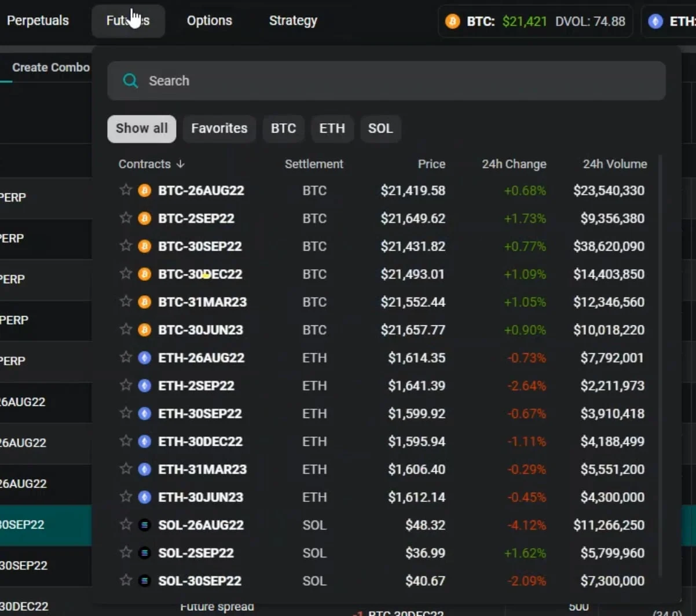This screenshot has height=616, width=696.
Task: Click the star beside ETH-30JUN23
Action: 126,496
